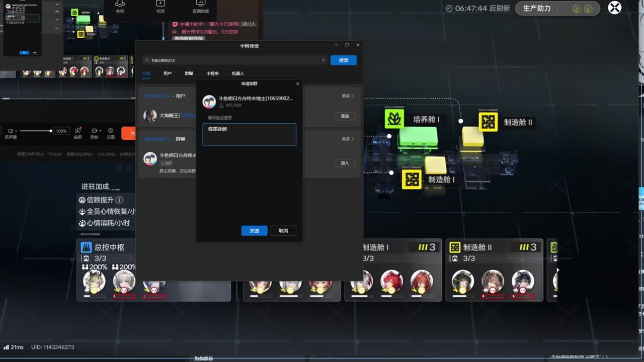
Task: Open the 生产助力 production boost button
Action: point(557,9)
